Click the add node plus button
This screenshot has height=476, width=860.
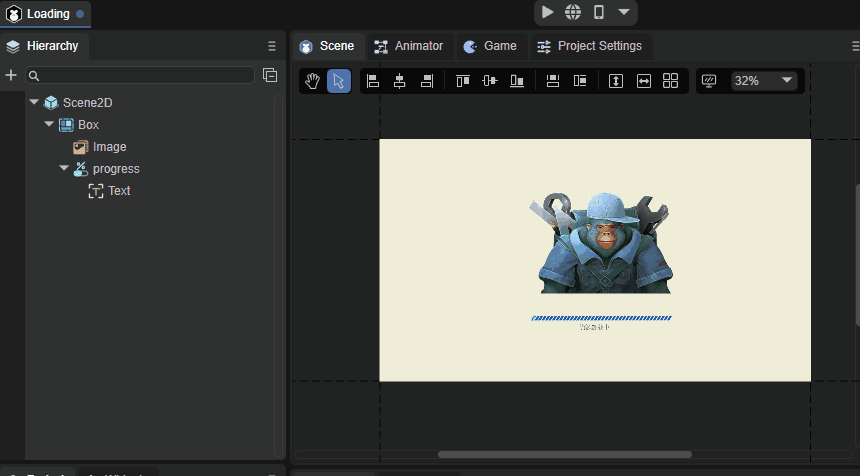tap(11, 75)
